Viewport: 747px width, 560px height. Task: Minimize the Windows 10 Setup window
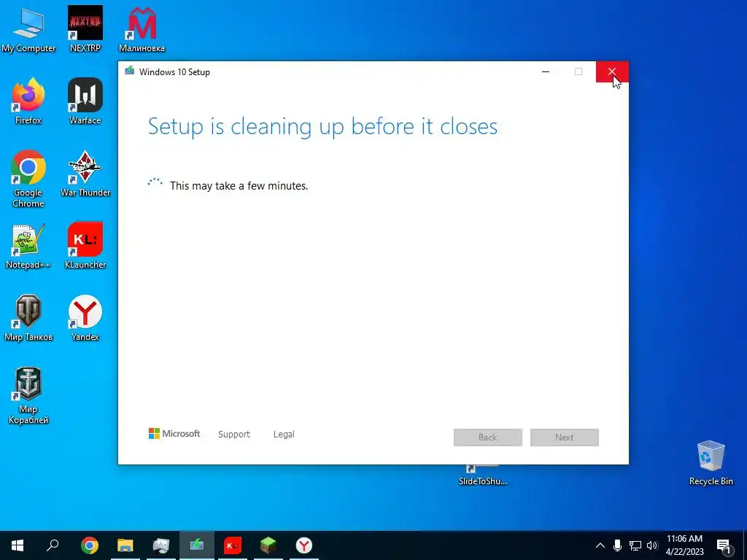point(546,72)
